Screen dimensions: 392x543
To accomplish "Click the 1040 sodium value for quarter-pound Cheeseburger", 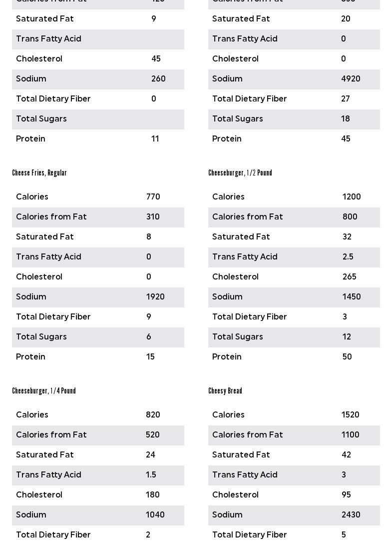I will click(x=155, y=515).
